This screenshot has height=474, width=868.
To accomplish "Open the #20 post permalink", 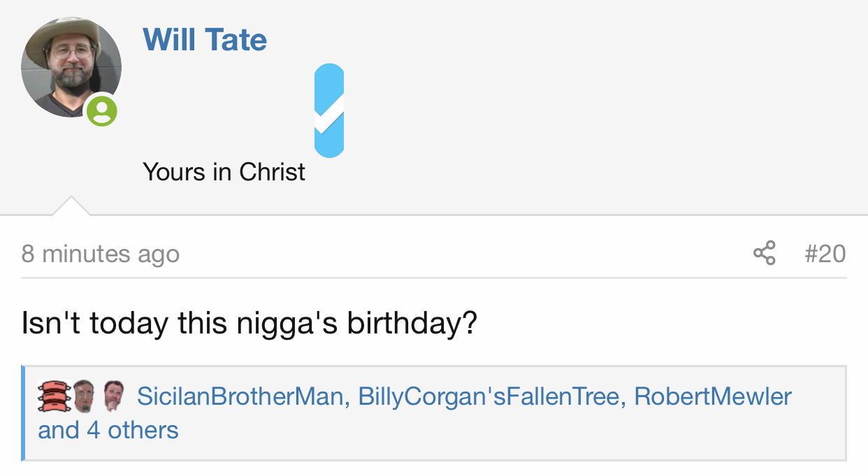I will click(x=825, y=253).
